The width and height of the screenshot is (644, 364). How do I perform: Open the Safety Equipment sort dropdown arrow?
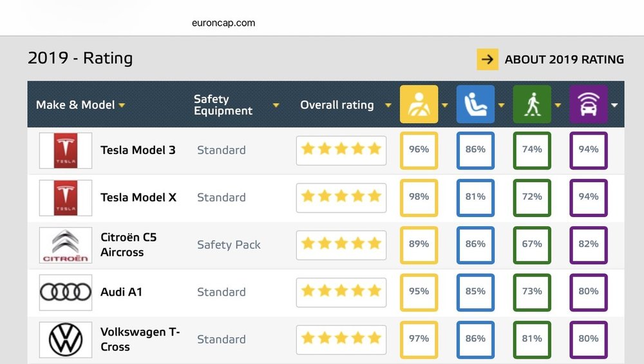click(x=276, y=106)
